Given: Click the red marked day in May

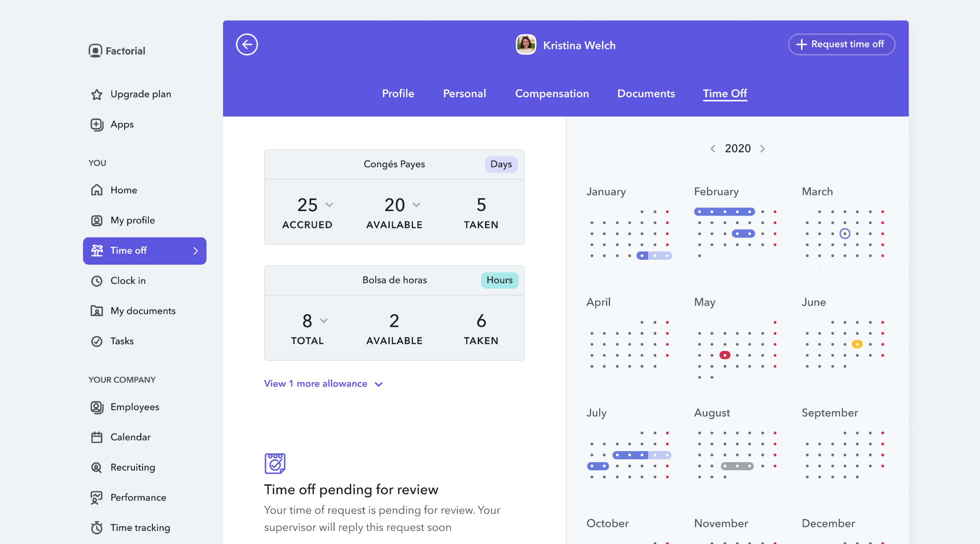Looking at the screenshot, I should (725, 355).
